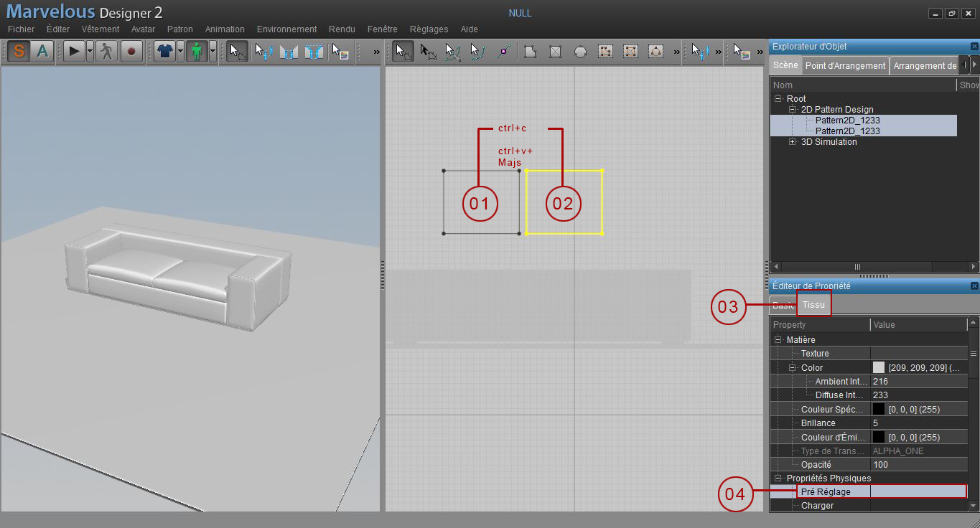Switch to Animation mode with the A button

pos(42,51)
